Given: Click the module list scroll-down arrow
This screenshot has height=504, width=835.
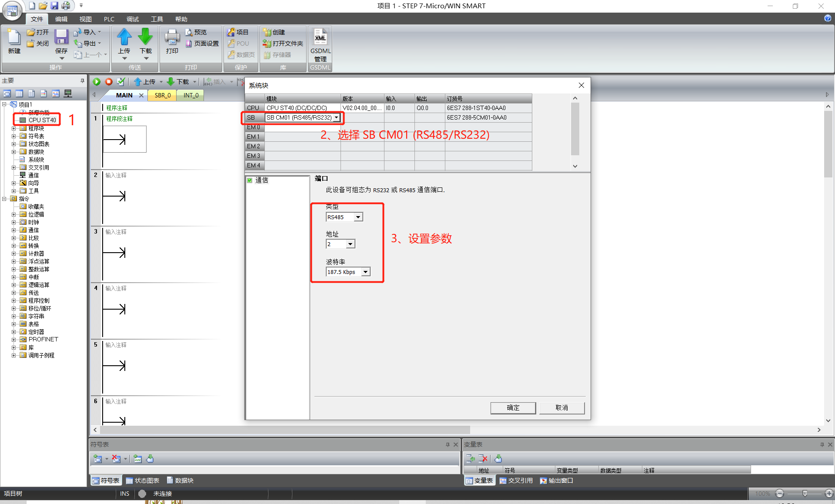Looking at the screenshot, I should [x=575, y=166].
